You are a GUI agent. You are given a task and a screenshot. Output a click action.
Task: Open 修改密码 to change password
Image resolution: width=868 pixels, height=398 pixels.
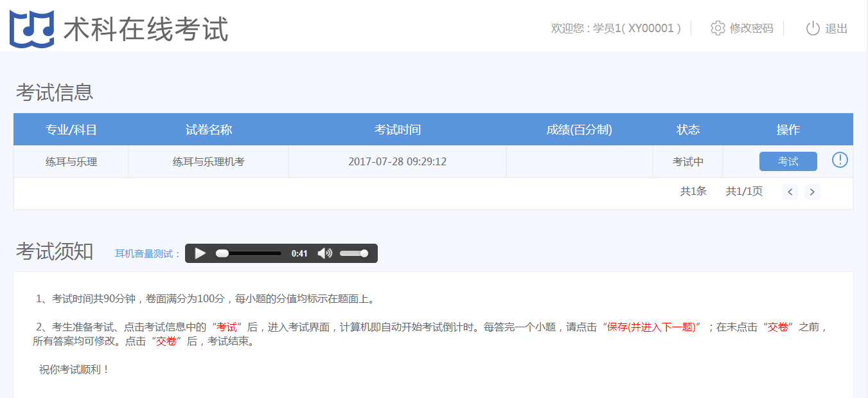click(751, 28)
